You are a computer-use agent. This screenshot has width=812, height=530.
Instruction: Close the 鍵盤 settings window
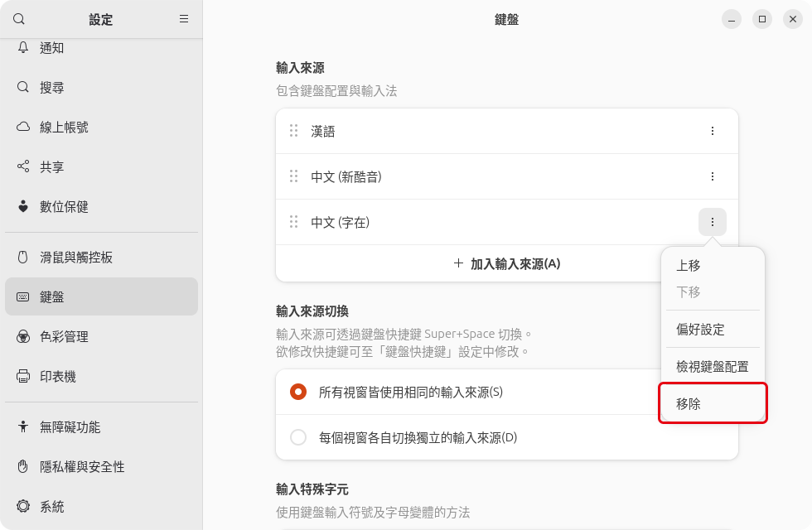coord(793,20)
